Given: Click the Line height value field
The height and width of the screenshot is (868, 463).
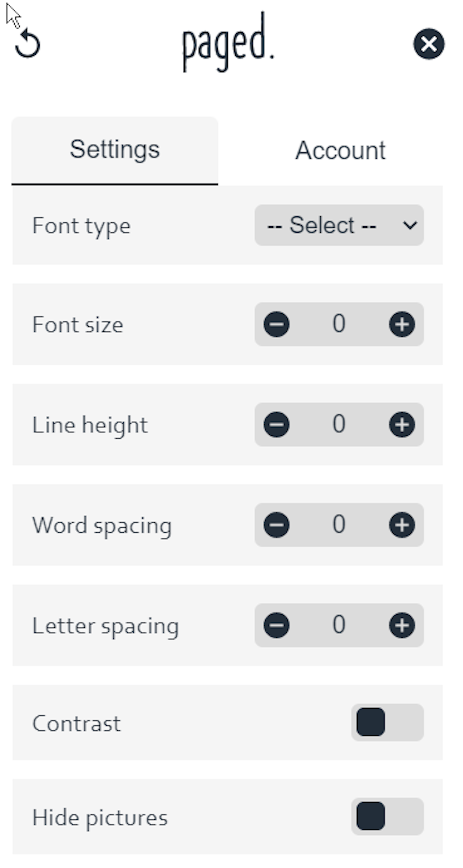Looking at the screenshot, I should pyautogui.click(x=339, y=424).
